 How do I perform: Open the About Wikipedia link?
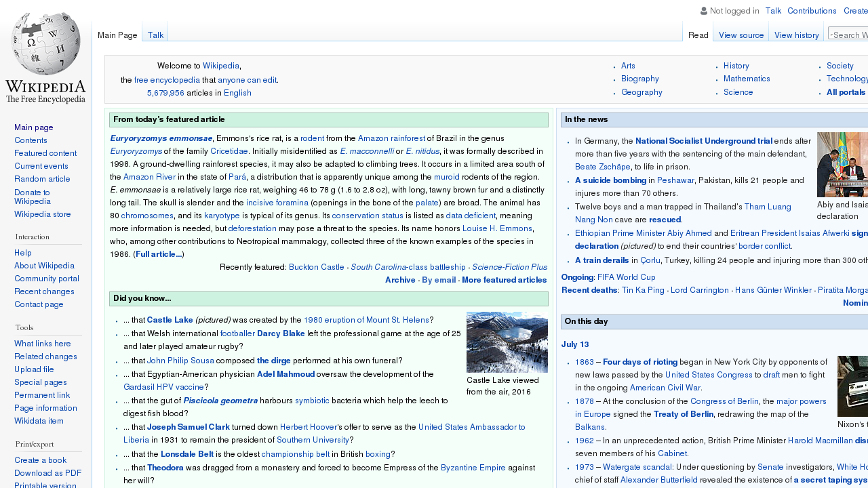click(44, 266)
